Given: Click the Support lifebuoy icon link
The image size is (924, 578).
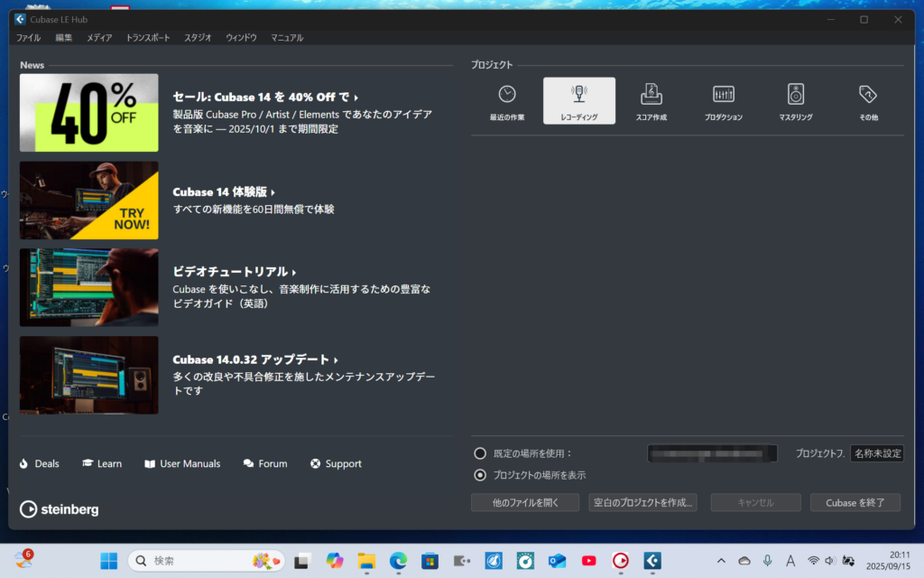Looking at the screenshot, I should pyautogui.click(x=336, y=463).
